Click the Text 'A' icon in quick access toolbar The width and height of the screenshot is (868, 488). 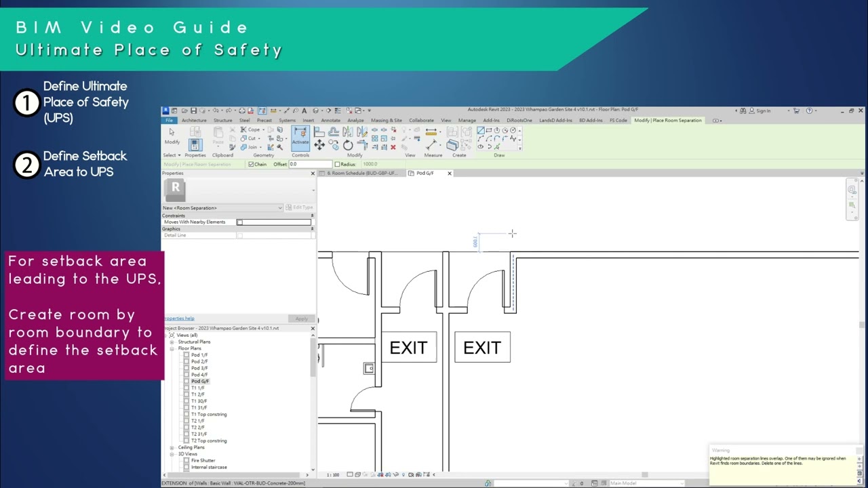[304, 110]
